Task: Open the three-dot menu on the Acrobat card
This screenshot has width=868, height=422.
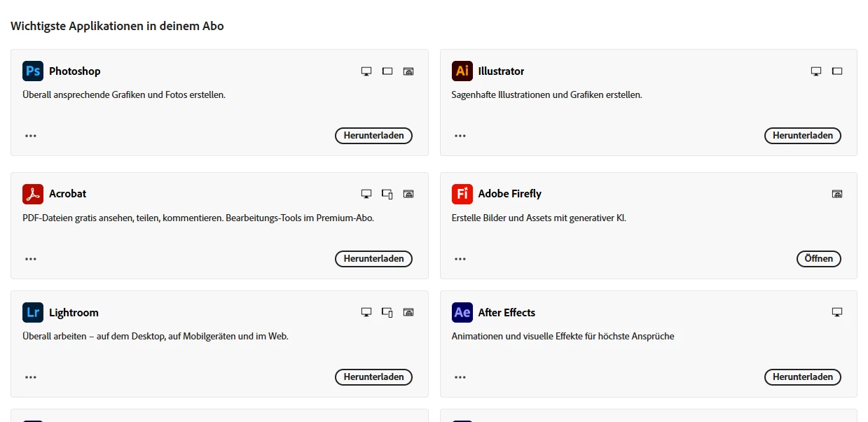Action: (31, 259)
